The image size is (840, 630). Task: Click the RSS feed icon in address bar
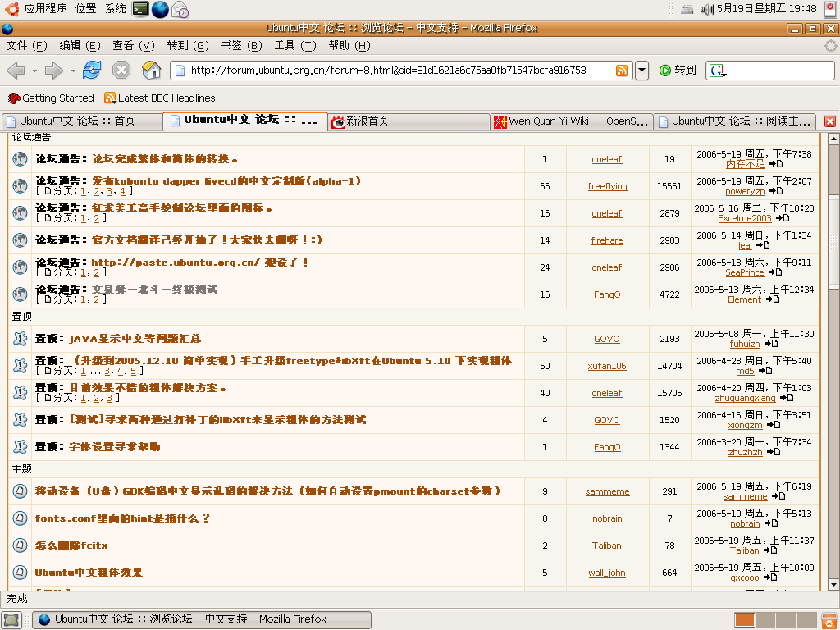click(x=622, y=71)
